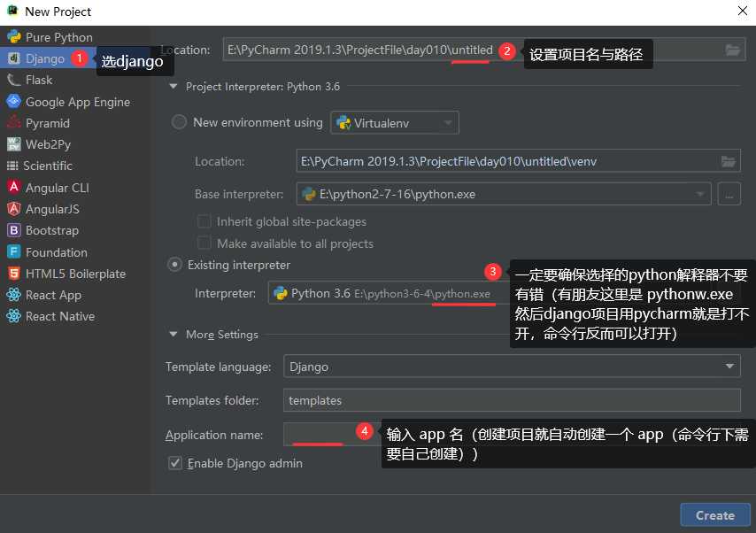Click the React Native icon
This screenshot has width=756, height=533.
coord(14,316)
